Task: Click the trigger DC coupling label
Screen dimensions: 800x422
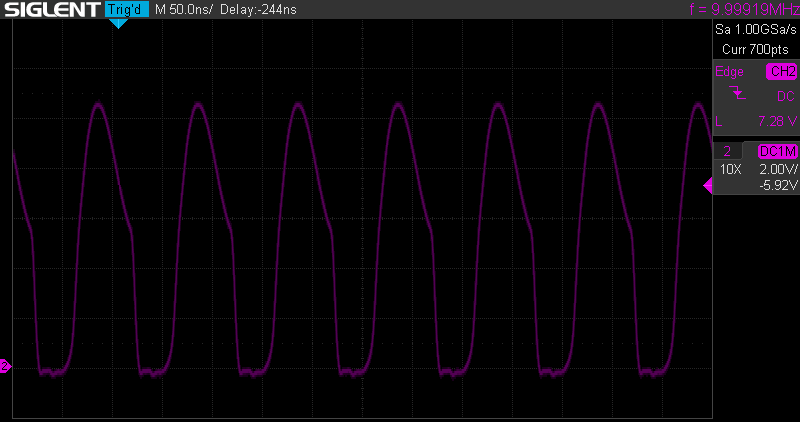Action: (x=786, y=96)
